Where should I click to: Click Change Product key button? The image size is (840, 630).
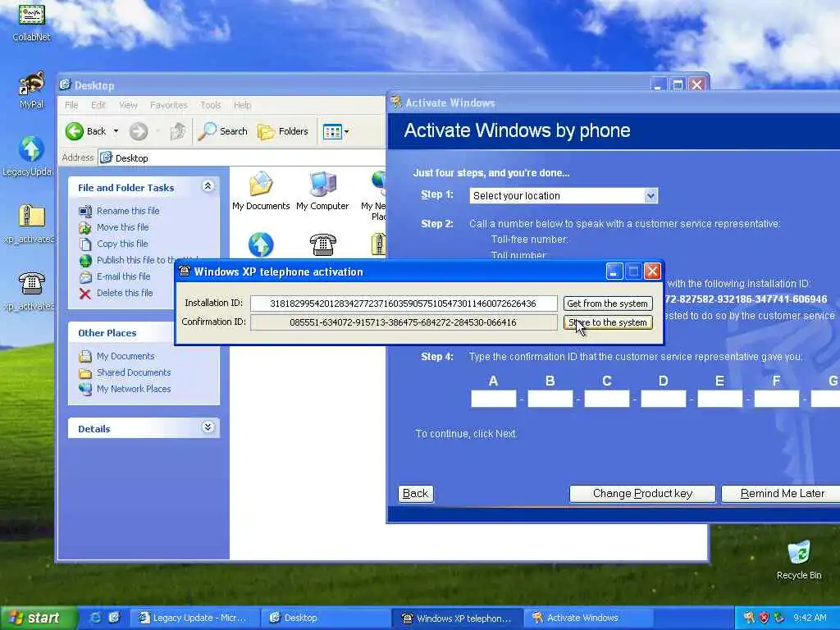(x=642, y=493)
